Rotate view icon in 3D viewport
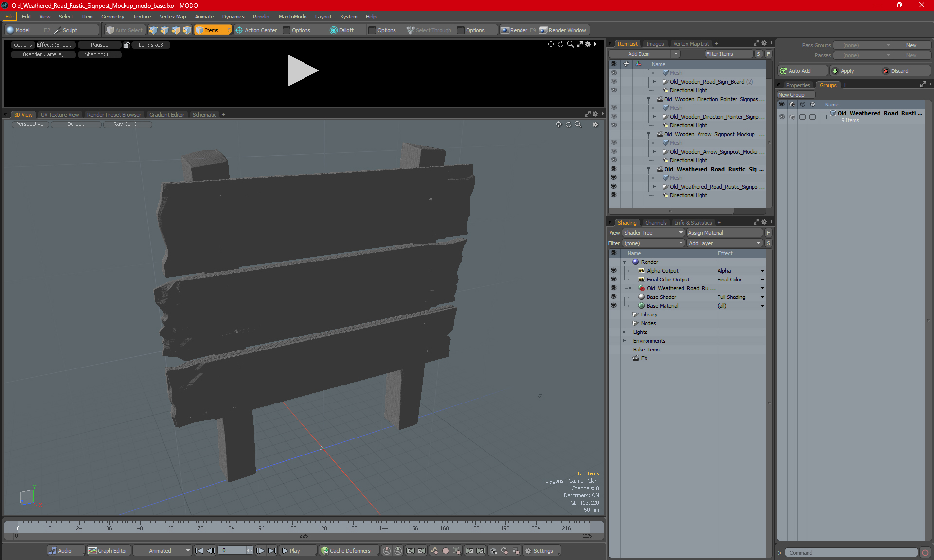 click(568, 124)
